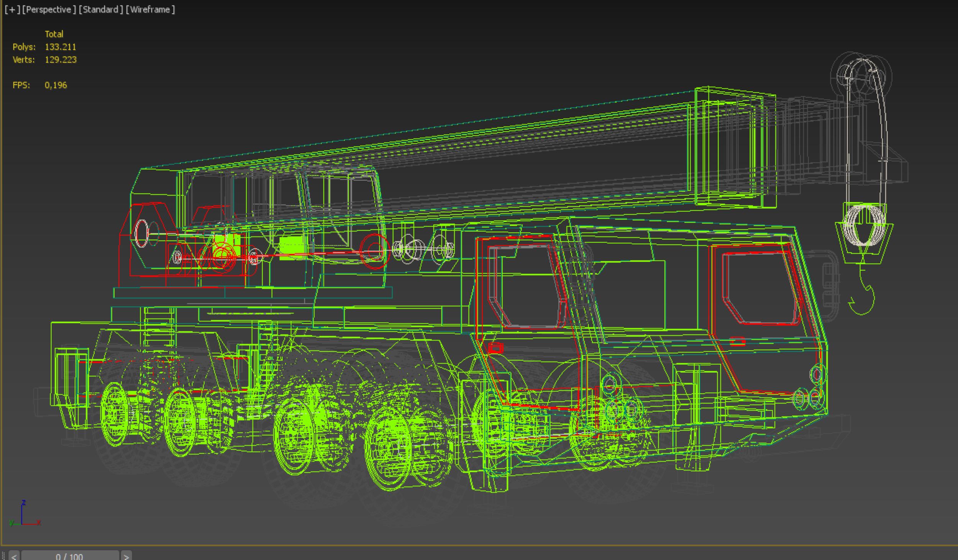The width and height of the screenshot is (958, 560).
Task: Click the XYZ axis tripod gizmo
Action: (x=22, y=516)
